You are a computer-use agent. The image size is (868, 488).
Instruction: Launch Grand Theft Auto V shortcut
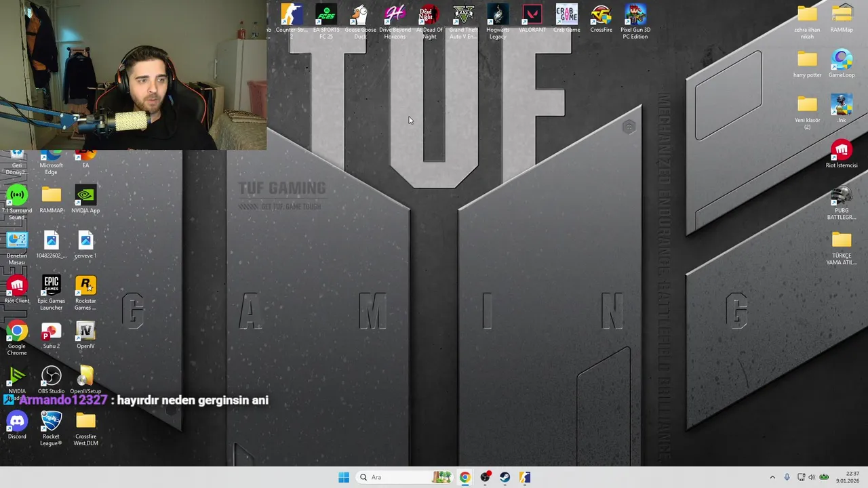click(464, 20)
